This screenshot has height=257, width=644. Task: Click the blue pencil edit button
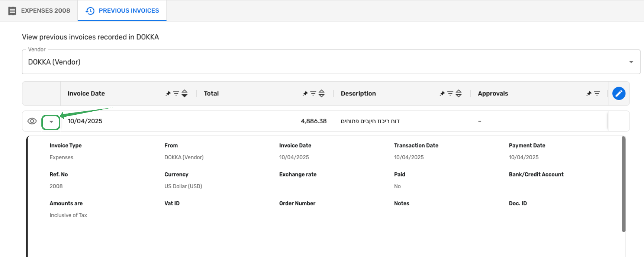pos(619,94)
